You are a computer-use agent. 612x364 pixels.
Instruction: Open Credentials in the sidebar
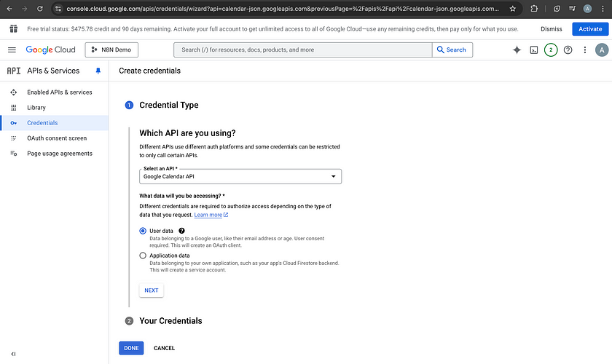[x=55, y=123]
